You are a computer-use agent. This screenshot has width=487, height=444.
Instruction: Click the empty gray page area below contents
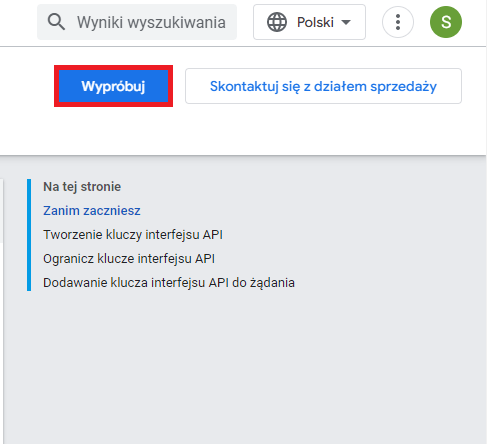click(x=243, y=367)
